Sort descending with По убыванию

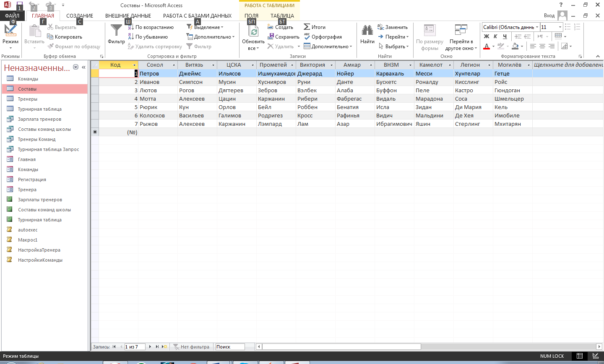pos(148,37)
